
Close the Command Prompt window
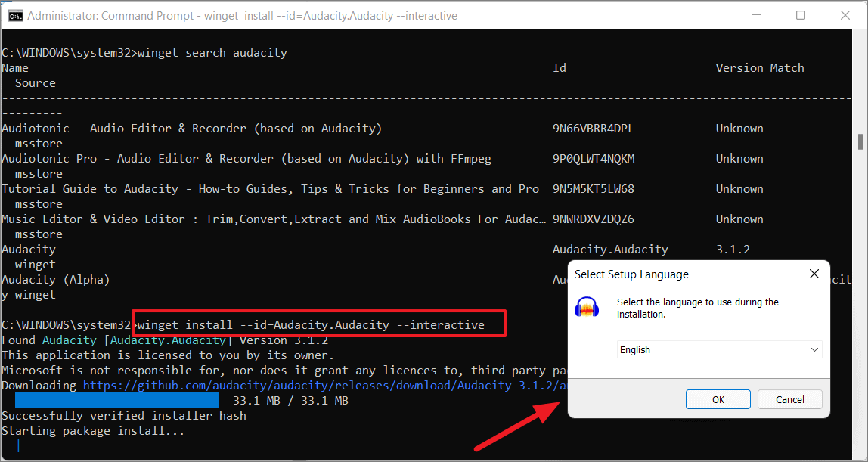click(845, 15)
